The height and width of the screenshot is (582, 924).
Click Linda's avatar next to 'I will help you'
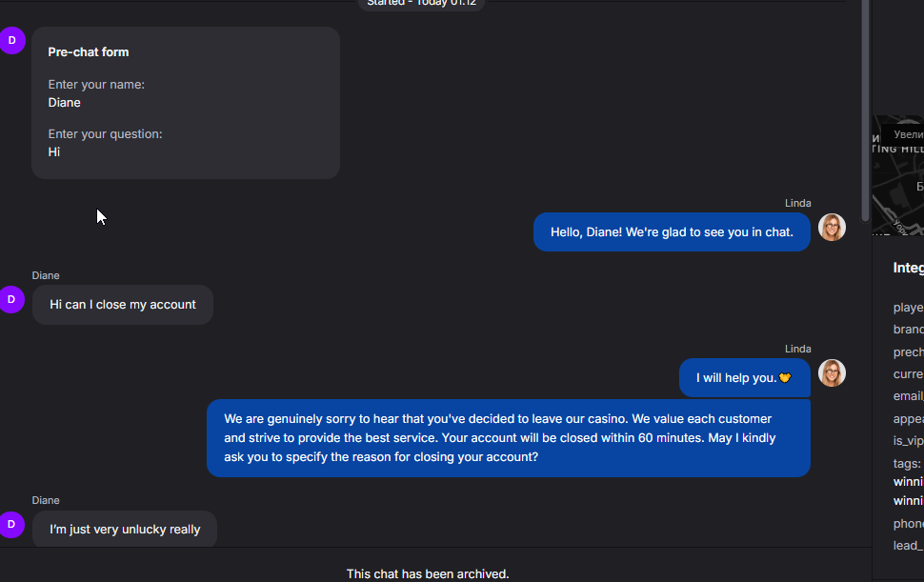(832, 373)
